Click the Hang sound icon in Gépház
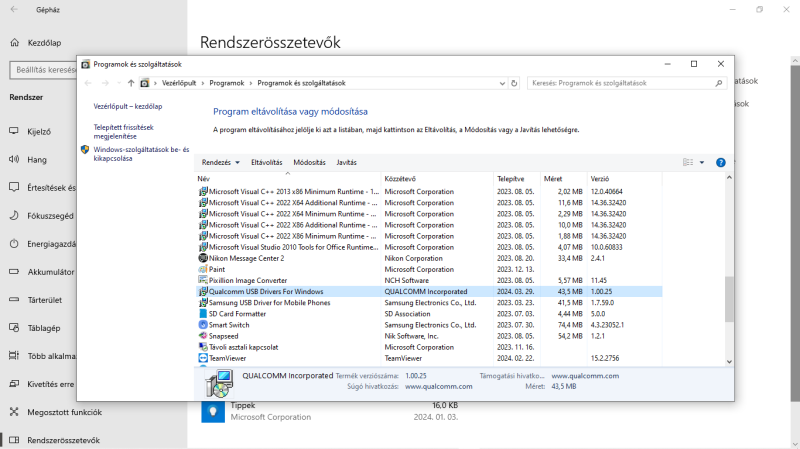 tap(14, 159)
